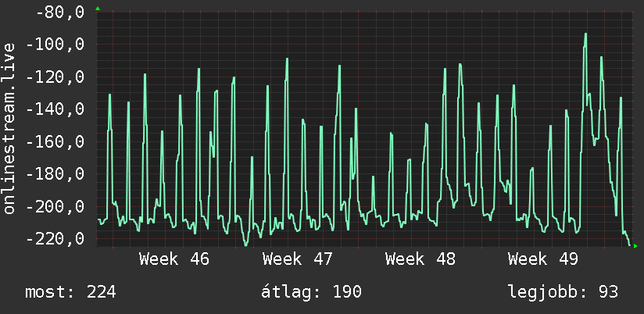This screenshot has height=314, width=644.
Task: Click the -140,0 y-axis label
Action: tap(55, 109)
